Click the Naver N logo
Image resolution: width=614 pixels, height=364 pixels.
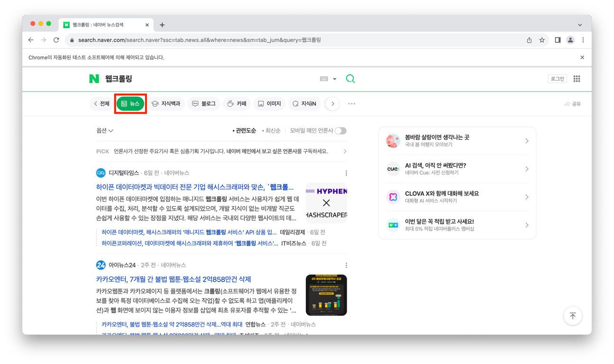click(94, 79)
